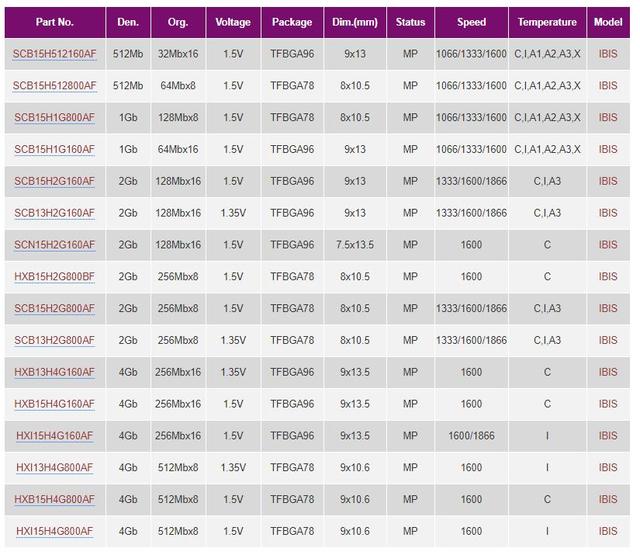Select 9x10.6 dimension in HXI15H4G800AF row
Image resolution: width=640 pixels, height=555 pixels.
[x=355, y=531]
